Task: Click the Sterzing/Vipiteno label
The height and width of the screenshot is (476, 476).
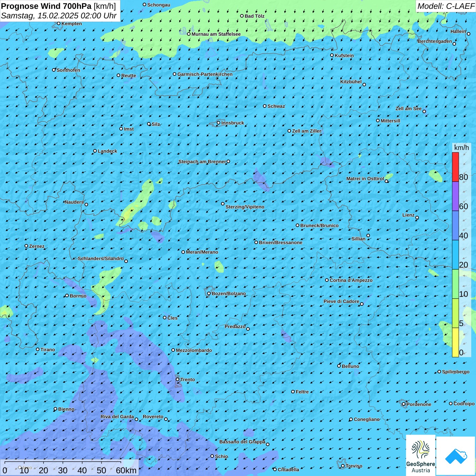Action: point(245,207)
